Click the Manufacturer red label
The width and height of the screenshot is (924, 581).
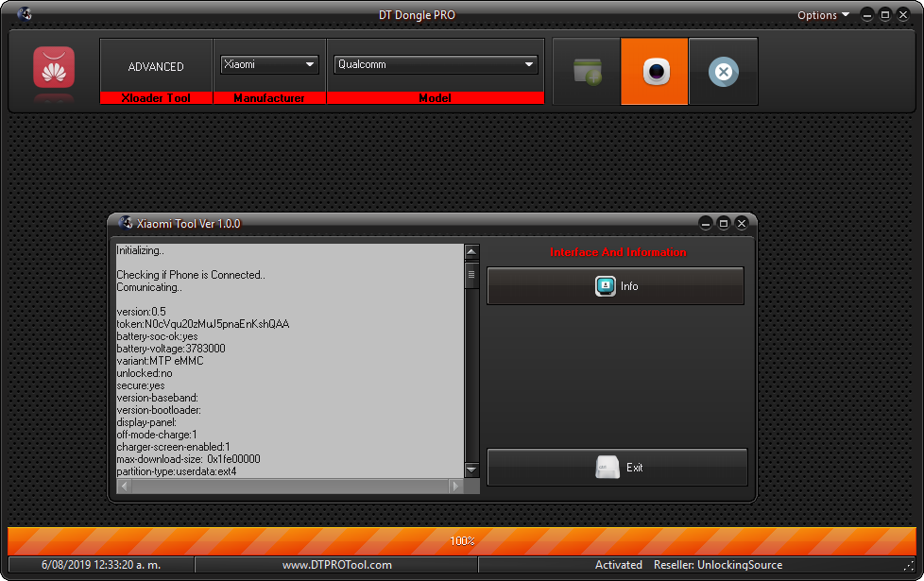[269, 98]
